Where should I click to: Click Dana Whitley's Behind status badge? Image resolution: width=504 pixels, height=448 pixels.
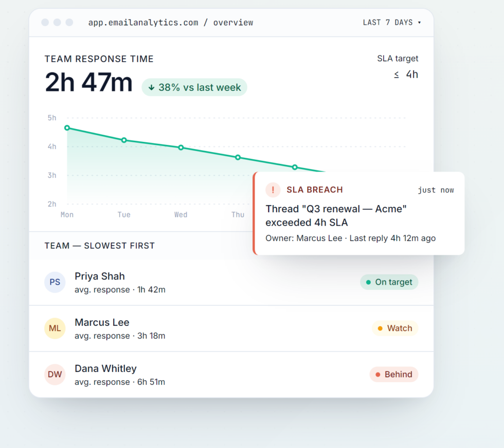tap(394, 375)
